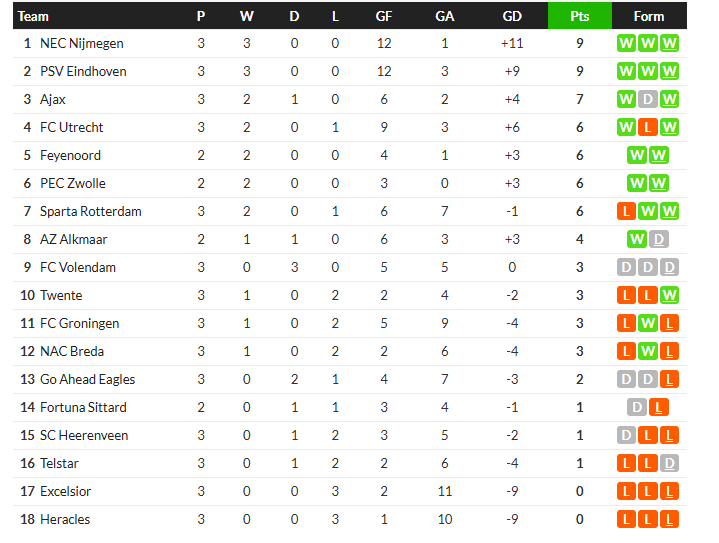This screenshot has height=543, width=719.
Task: Click FC Volendam's first D form badge
Action: pyautogui.click(x=626, y=267)
